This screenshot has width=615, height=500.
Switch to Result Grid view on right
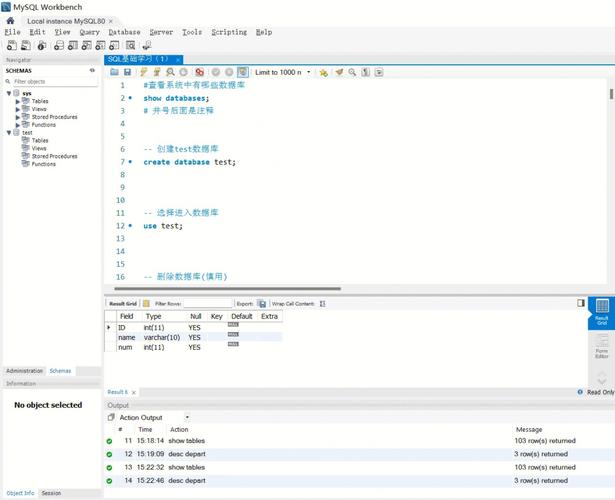pos(602,312)
